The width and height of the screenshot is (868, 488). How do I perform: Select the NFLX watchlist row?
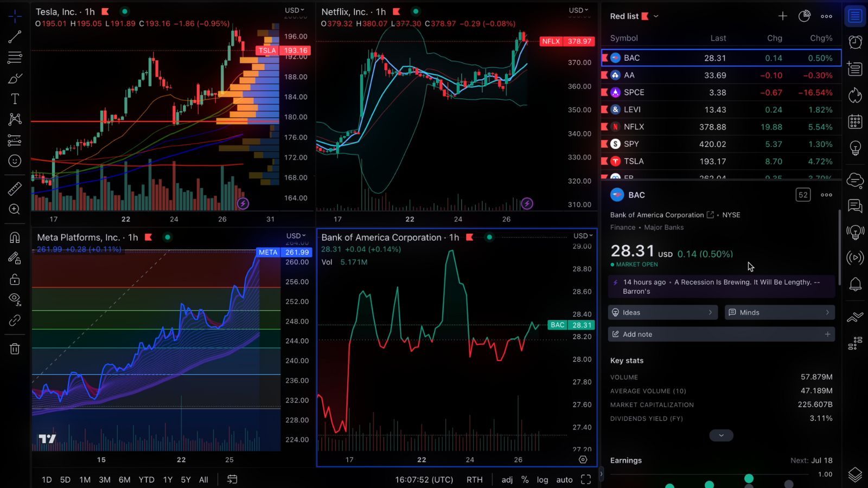721,126
